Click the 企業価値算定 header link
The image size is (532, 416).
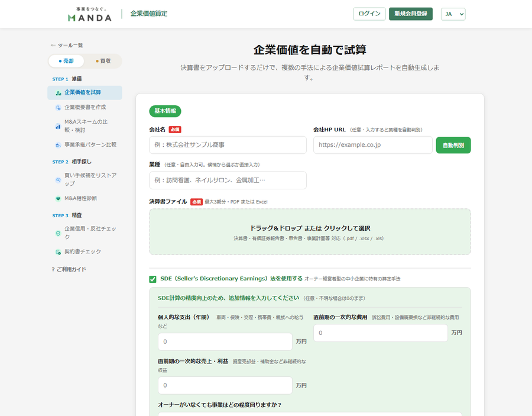[x=148, y=14]
